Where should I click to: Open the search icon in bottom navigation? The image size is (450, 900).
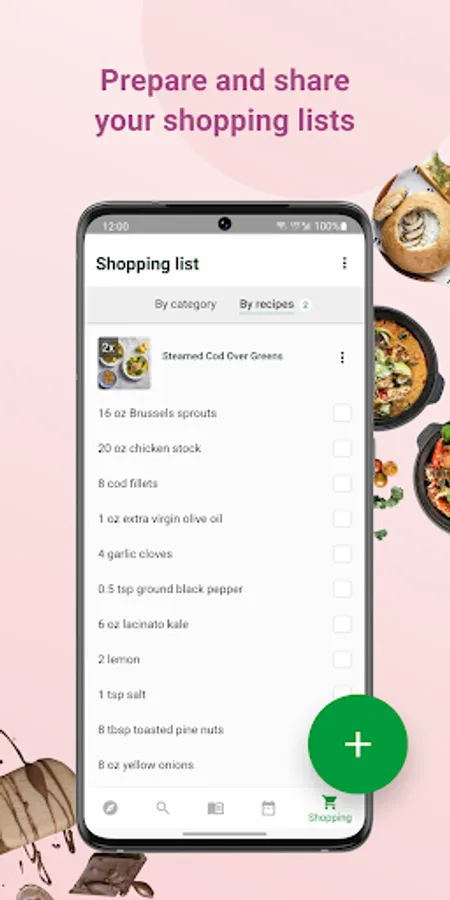(x=162, y=808)
